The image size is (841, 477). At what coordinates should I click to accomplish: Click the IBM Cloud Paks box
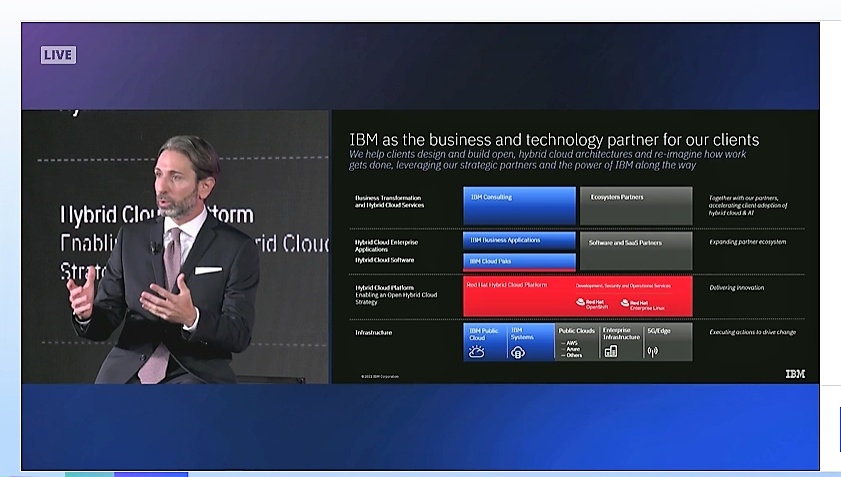tap(519, 261)
